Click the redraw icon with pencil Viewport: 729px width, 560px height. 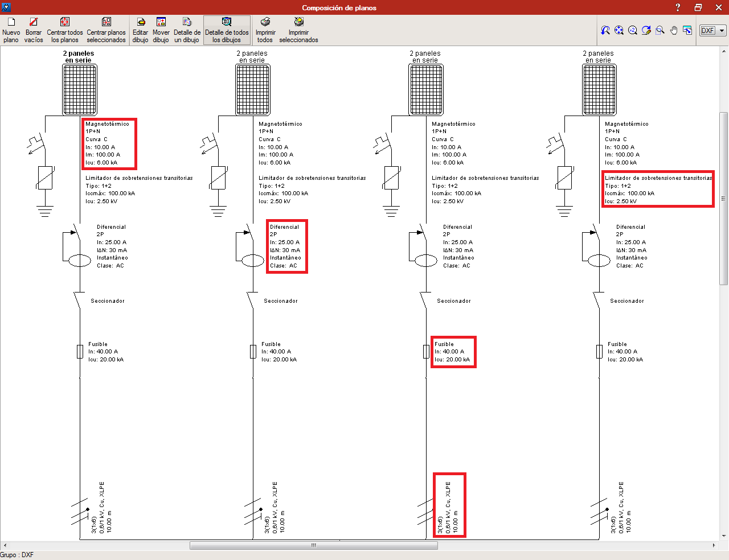click(x=646, y=30)
